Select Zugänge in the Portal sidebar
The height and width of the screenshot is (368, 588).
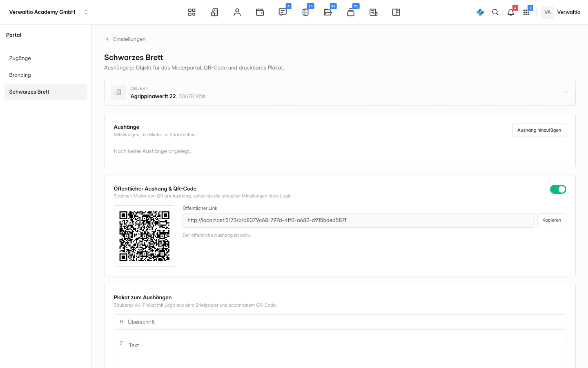[x=46, y=58]
